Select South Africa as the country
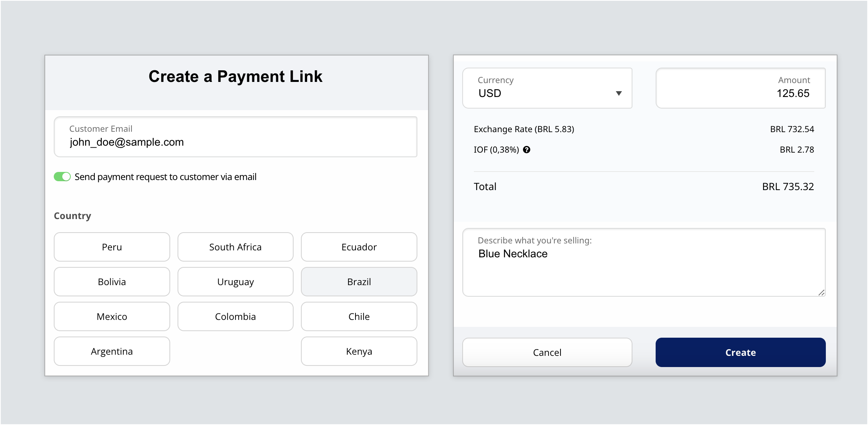This screenshot has width=868, height=425. point(235,247)
